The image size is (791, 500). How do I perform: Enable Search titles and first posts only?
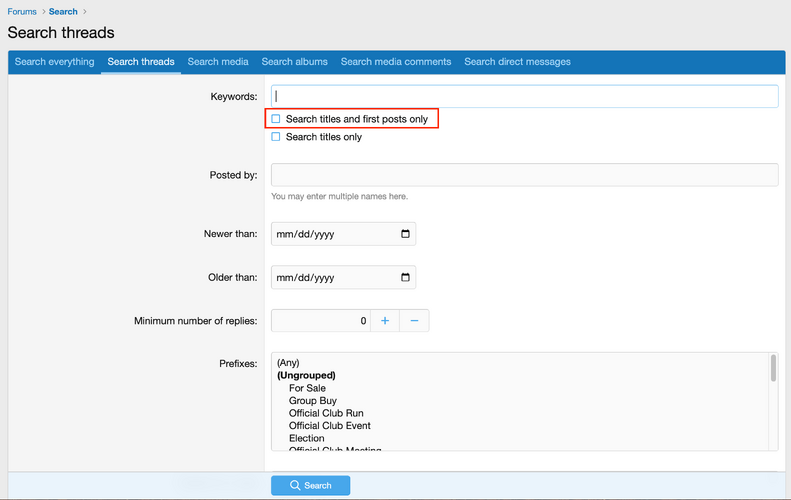coord(276,119)
